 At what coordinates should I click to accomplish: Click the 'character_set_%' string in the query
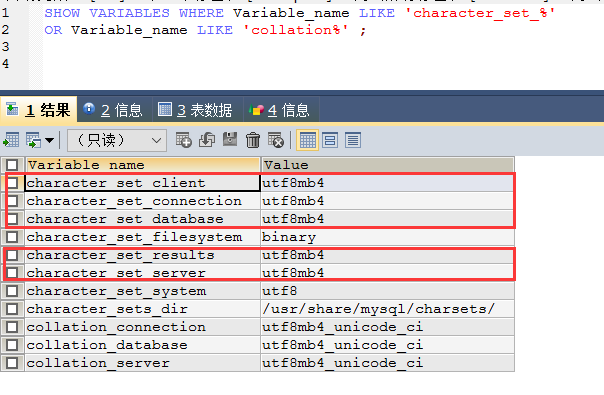point(480,13)
